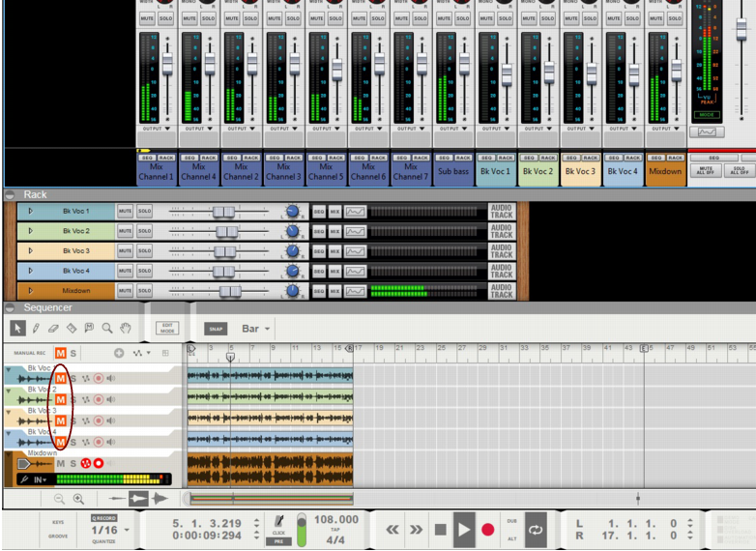Image resolution: width=756 pixels, height=551 pixels.
Task: Click the sequencer zoom in magnifier icon
Action: (x=79, y=499)
